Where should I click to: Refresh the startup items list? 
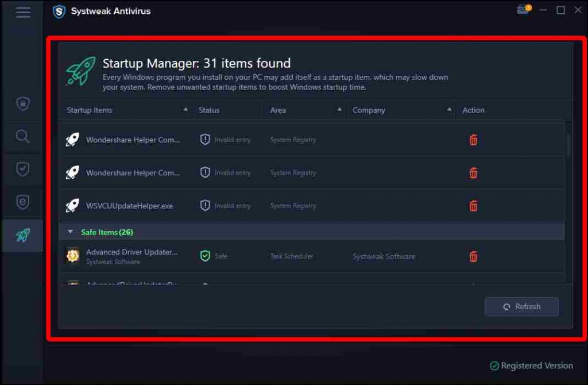(x=521, y=307)
